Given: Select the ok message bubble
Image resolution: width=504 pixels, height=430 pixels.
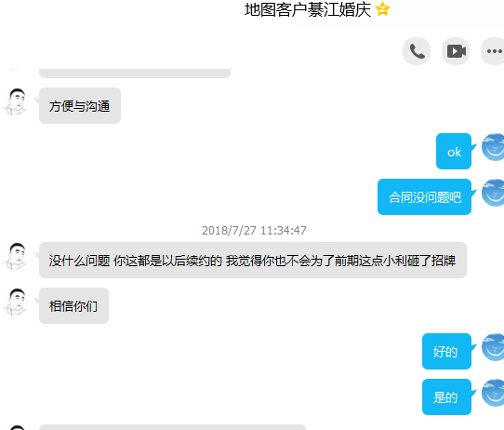Looking at the screenshot, I should coord(454,151).
